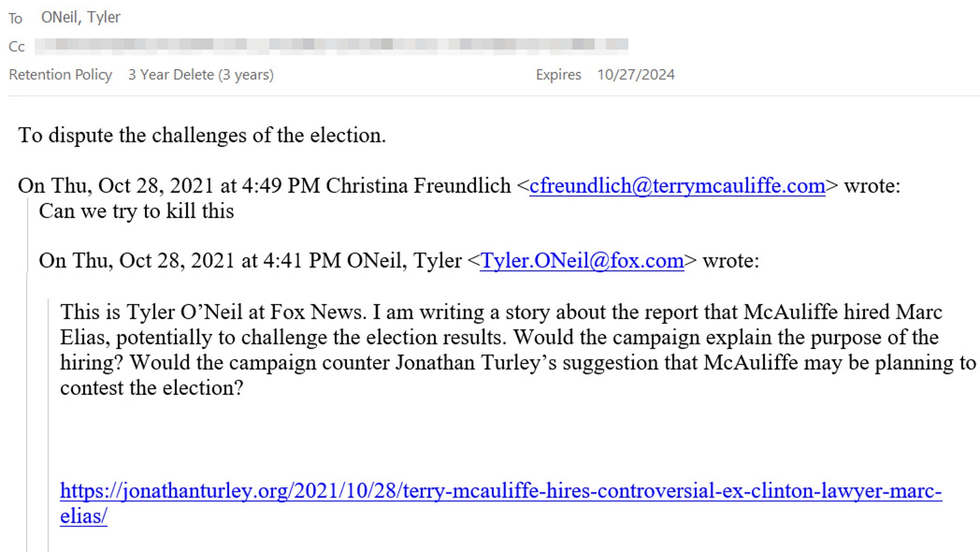Click the final line "contest the election?"

[x=152, y=388]
